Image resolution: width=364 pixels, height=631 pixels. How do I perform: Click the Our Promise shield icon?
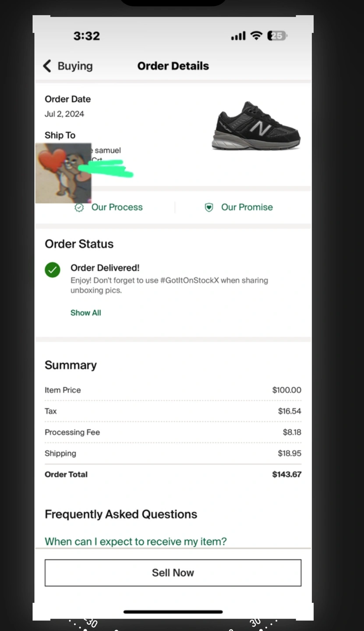(209, 208)
